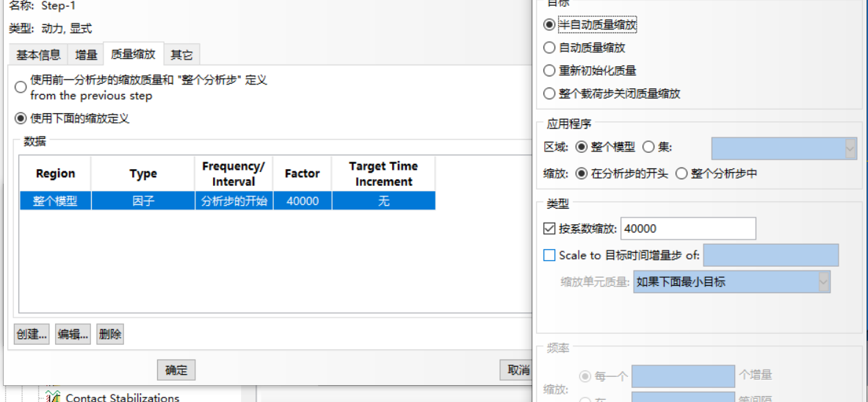Switch to 基本信息 tab
The width and height of the screenshot is (868, 402).
(x=38, y=54)
